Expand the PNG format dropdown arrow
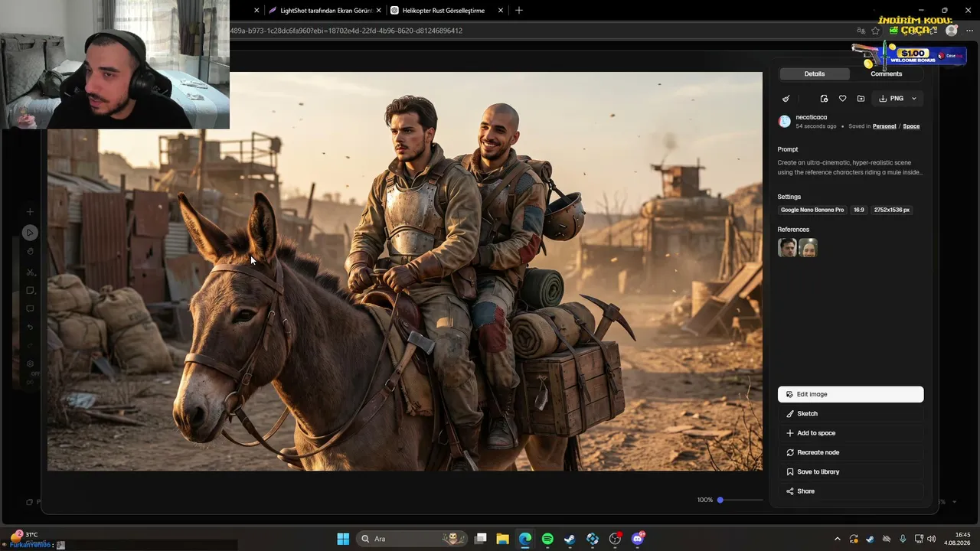 (913, 99)
